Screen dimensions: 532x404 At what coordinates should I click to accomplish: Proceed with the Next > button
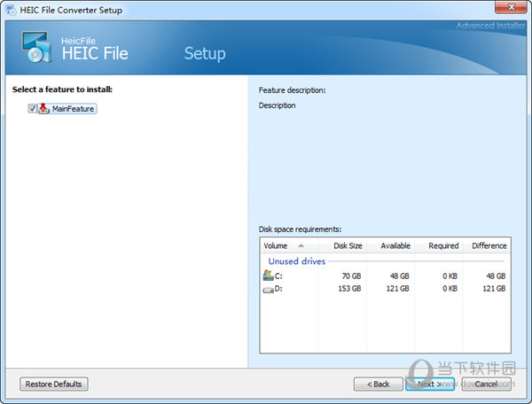[430, 384]
